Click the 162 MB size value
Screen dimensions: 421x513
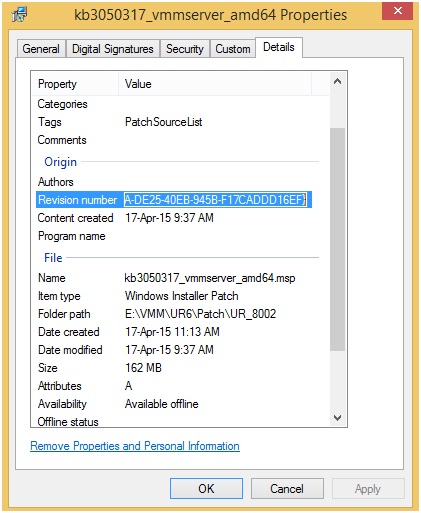[x=143, y=368]
